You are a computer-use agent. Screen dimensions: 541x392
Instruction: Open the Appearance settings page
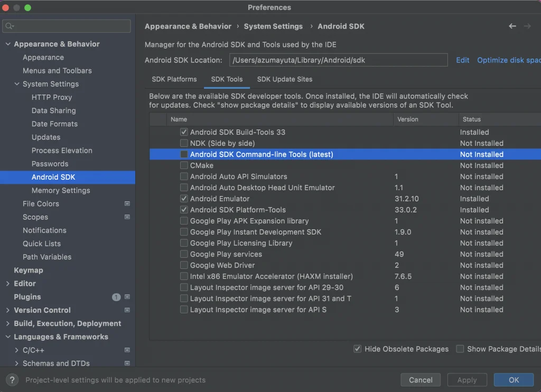[x=43, y=57]
